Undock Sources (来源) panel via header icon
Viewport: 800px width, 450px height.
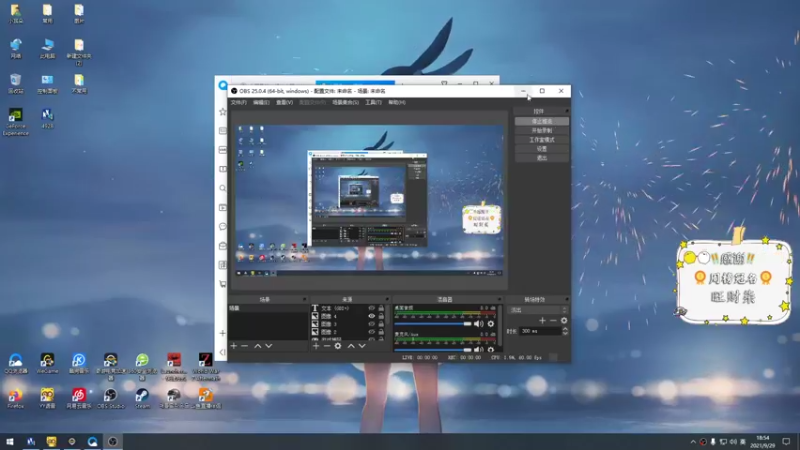point(387,299)
